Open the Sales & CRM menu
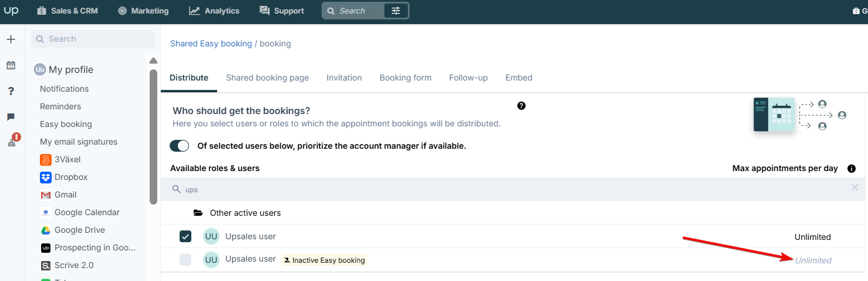Image resolution: width=868 pixels, height=281 pixels. [67, 11]
